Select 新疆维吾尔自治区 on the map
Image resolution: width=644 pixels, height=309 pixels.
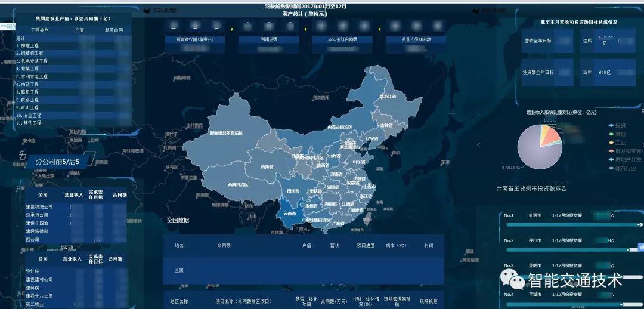227,133
